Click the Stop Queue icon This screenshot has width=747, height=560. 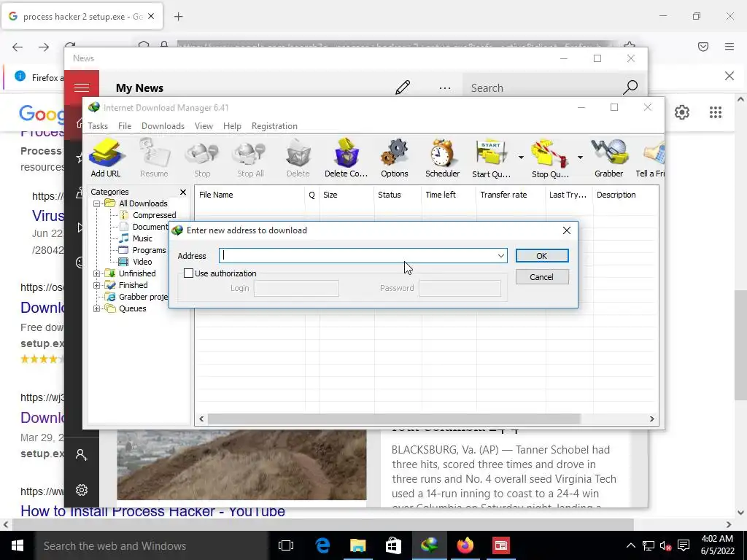pyautogui.click(x=550, y=158)
